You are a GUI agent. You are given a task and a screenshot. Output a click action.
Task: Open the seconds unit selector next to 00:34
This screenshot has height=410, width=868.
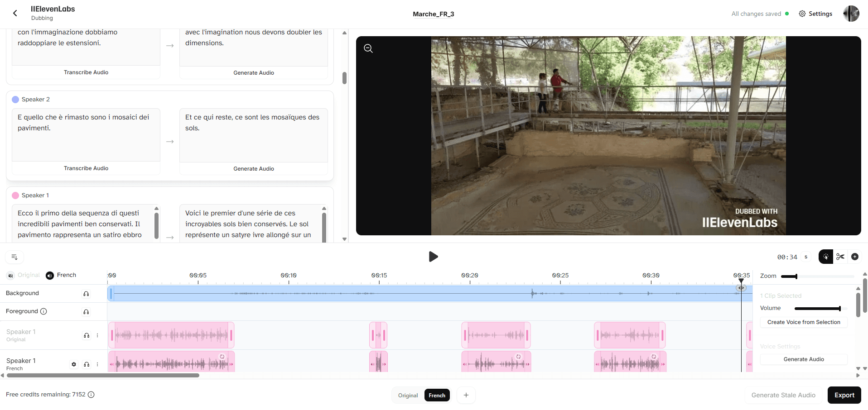[806, 257]
